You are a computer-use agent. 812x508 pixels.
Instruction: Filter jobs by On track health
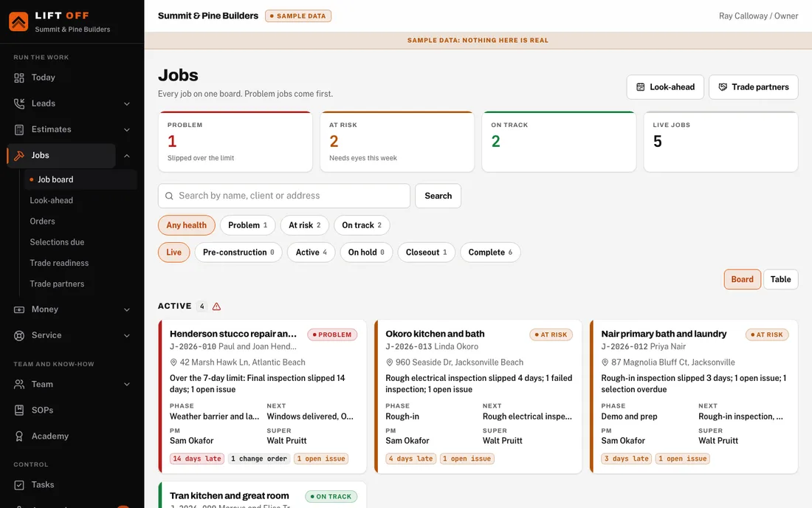[x=362, y=225]
